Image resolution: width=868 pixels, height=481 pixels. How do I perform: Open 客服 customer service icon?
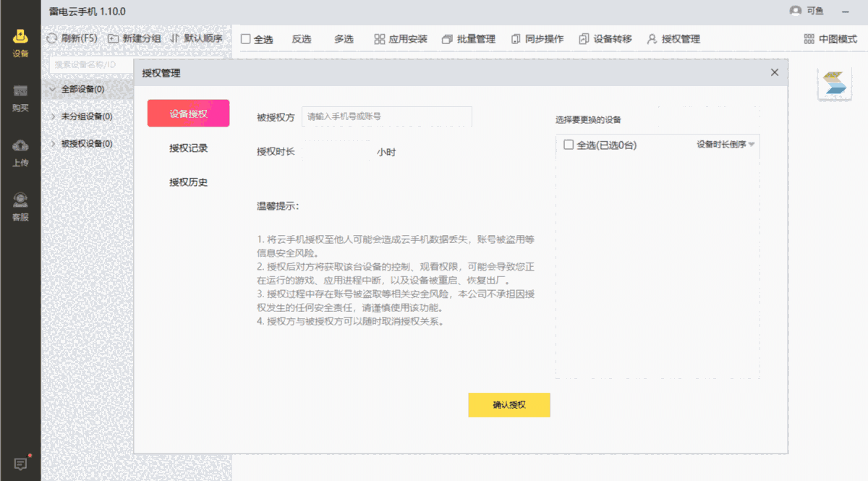click(x=20, y=205)
